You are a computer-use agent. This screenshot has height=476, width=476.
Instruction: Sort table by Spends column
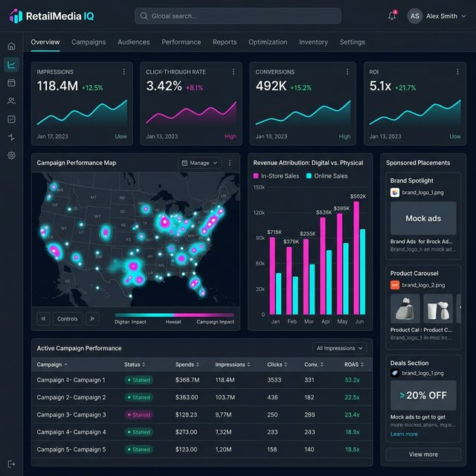(x=187, y=364)
